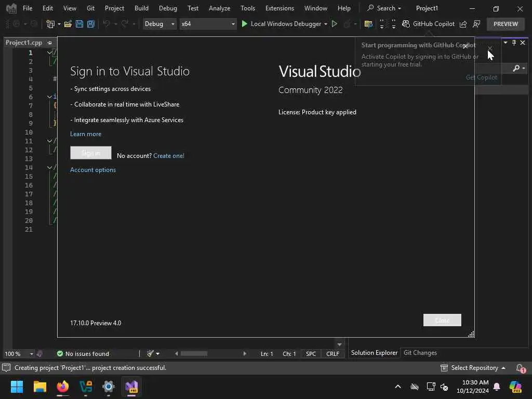
Task: Open the Window menu
Action: [x=315, y=8]
